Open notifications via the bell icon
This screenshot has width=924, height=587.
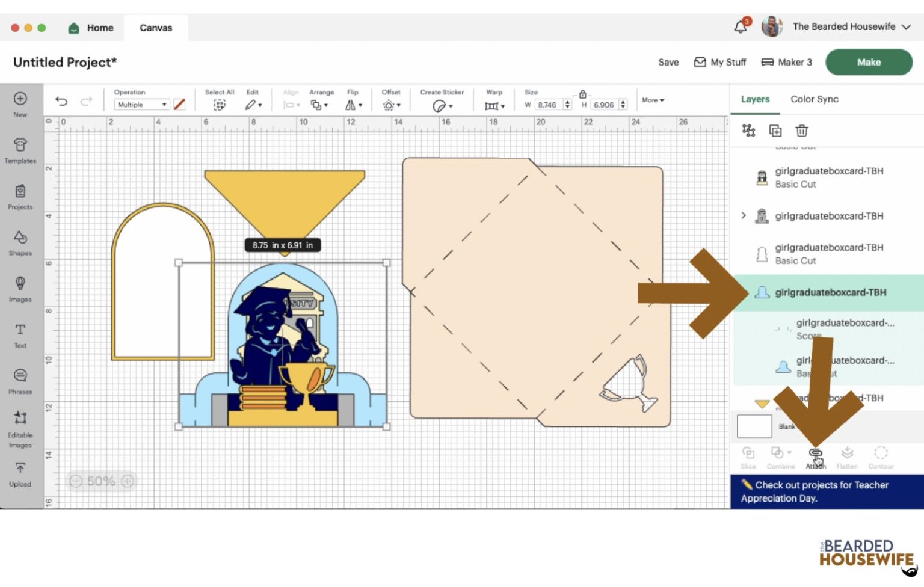[741, 27]
